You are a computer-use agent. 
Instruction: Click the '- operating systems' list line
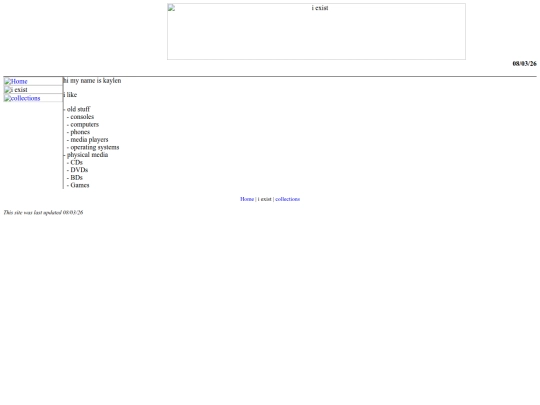93,147
